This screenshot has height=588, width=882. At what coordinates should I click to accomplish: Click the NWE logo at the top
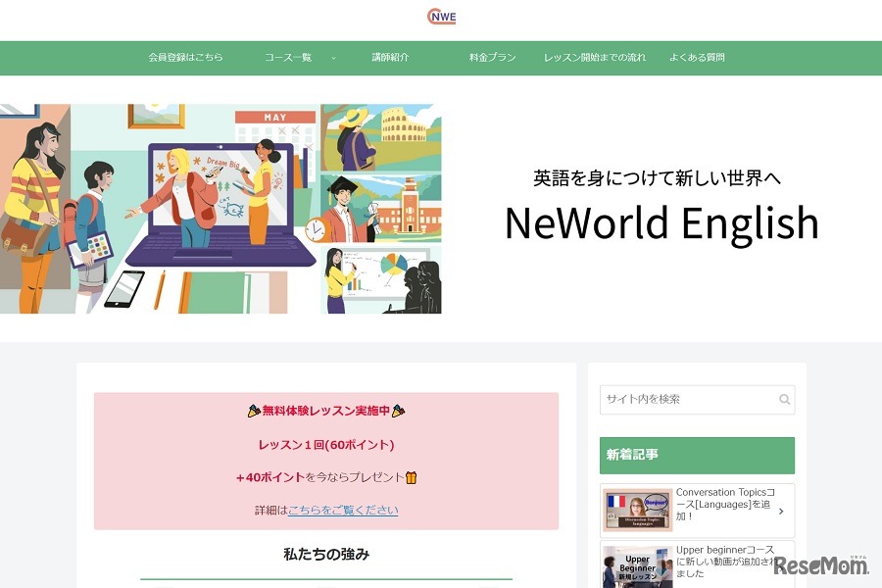tap(440, 16)
